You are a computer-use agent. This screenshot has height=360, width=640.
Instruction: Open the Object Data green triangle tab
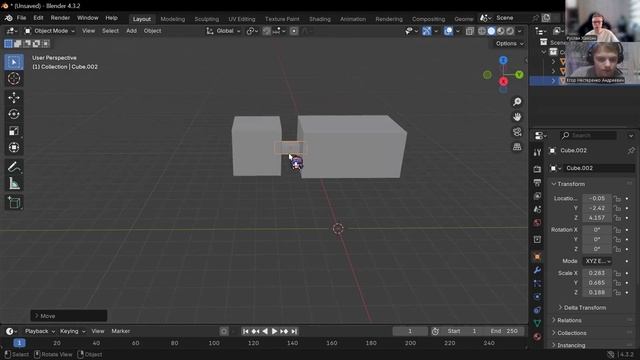coord(537,323)
